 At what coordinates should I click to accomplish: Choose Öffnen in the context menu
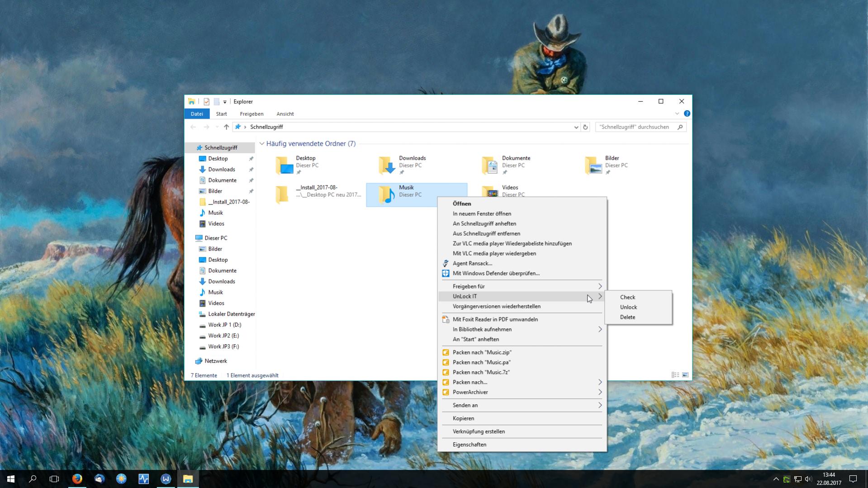pyautogui.click(x=522, y=204)
